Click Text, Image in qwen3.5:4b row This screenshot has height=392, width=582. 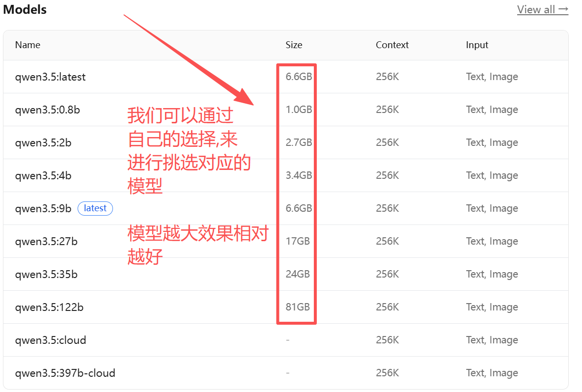click(492, 175)
